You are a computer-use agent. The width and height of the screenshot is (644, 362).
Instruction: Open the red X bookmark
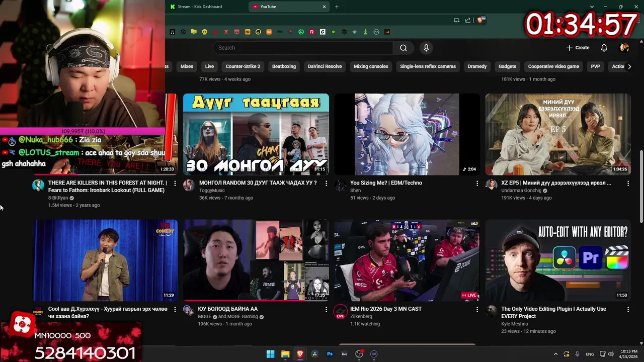pyautogui.click(x=226, y=32)
